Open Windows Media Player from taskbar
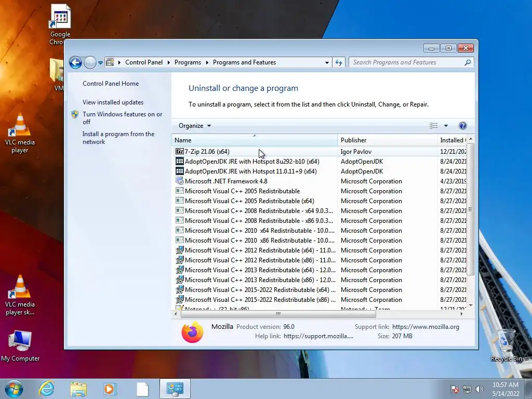The height and width of the screenshot is (399, 532). (110, 389)
